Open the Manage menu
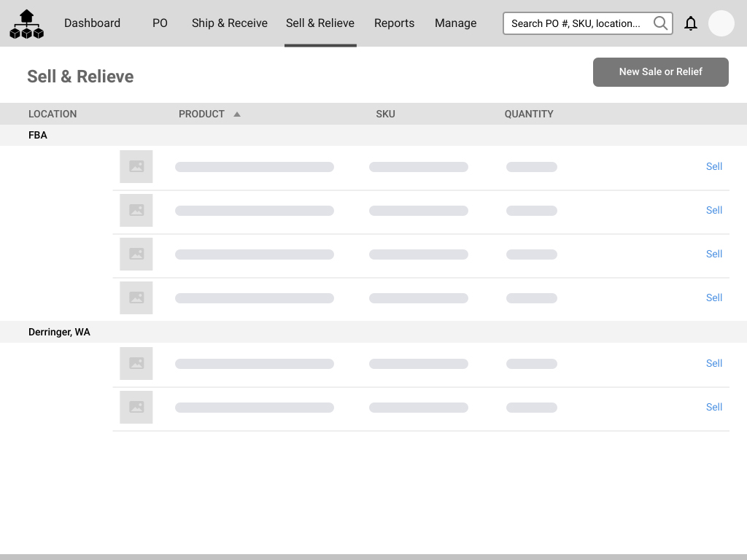 [455, 23]
